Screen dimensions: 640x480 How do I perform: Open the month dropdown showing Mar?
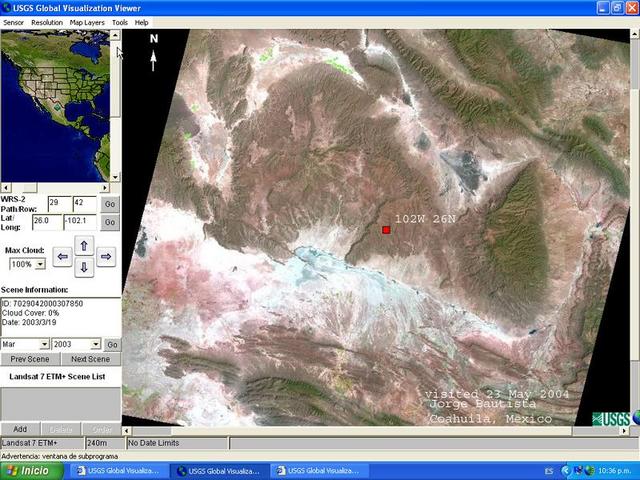(x=44, y=344)
